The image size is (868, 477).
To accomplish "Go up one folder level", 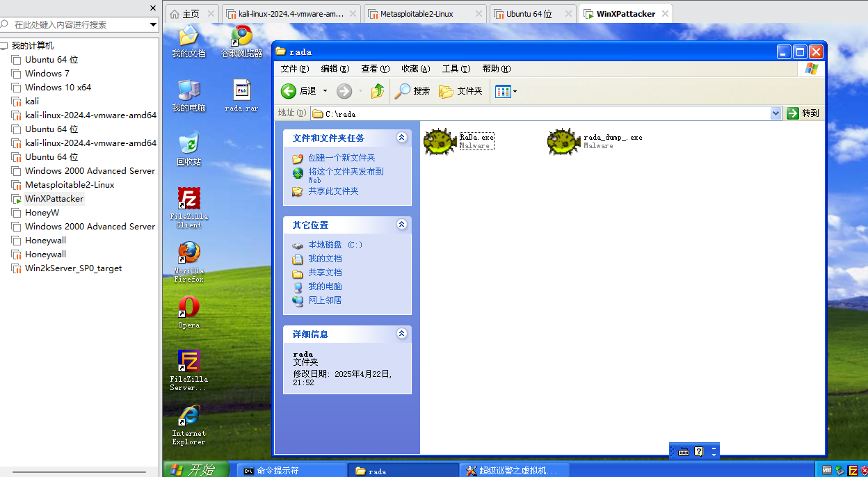I will click(x=378, y=91).
